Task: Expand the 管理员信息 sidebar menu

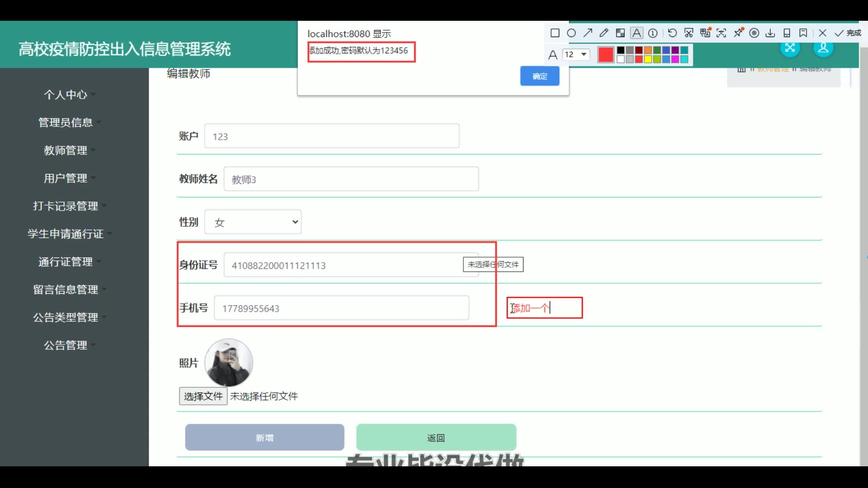Action: click(70, 122)
